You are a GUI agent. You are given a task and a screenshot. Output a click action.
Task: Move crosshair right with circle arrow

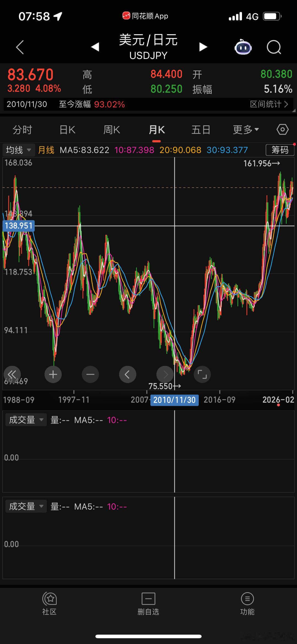point(165,374)
